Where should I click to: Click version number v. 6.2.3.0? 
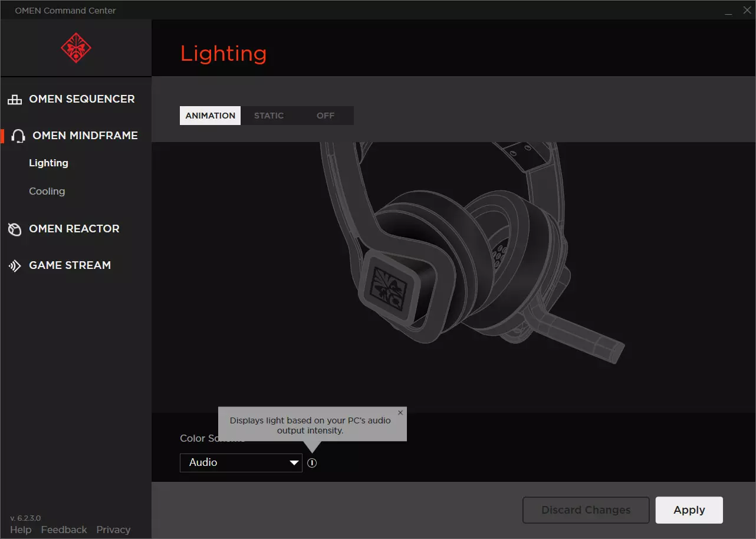(25, 518)
